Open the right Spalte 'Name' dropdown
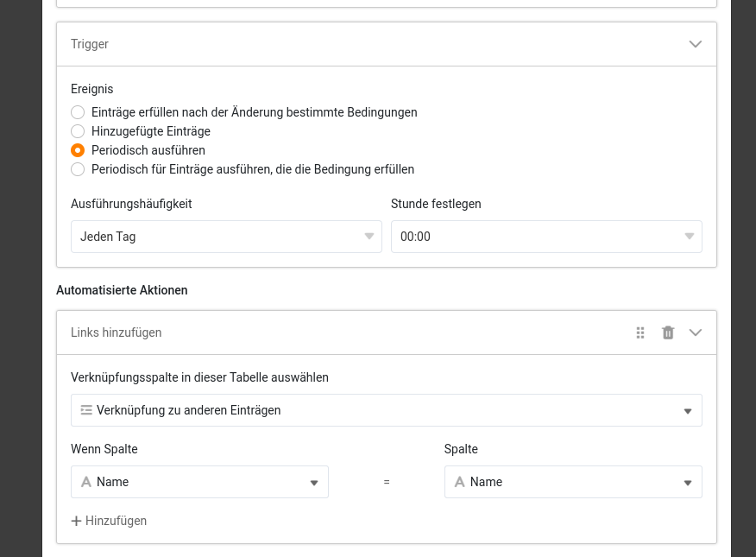Viewport: 756px width, 557px height. (573, 482)
